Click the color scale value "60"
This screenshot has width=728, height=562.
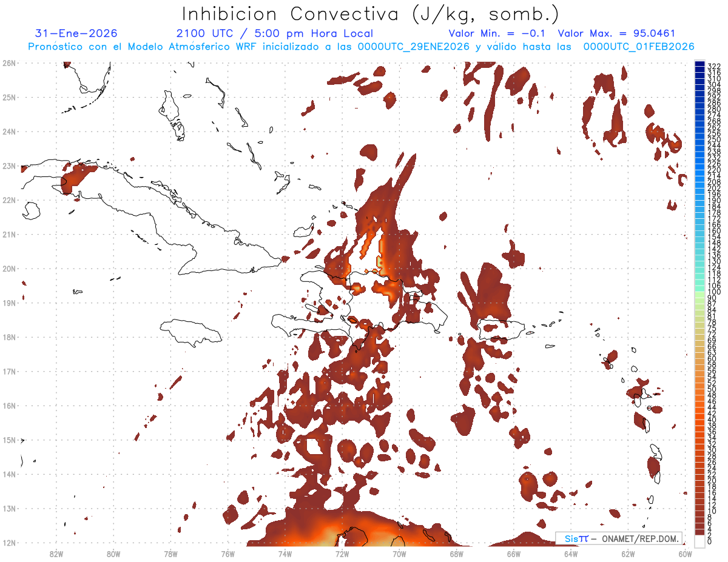(712, 359)
